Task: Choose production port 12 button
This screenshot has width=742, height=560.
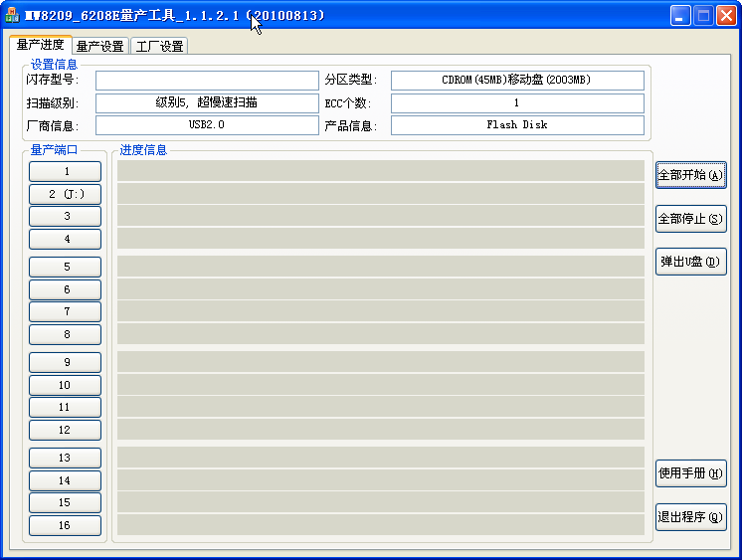Action: click(x=66, y=431)
